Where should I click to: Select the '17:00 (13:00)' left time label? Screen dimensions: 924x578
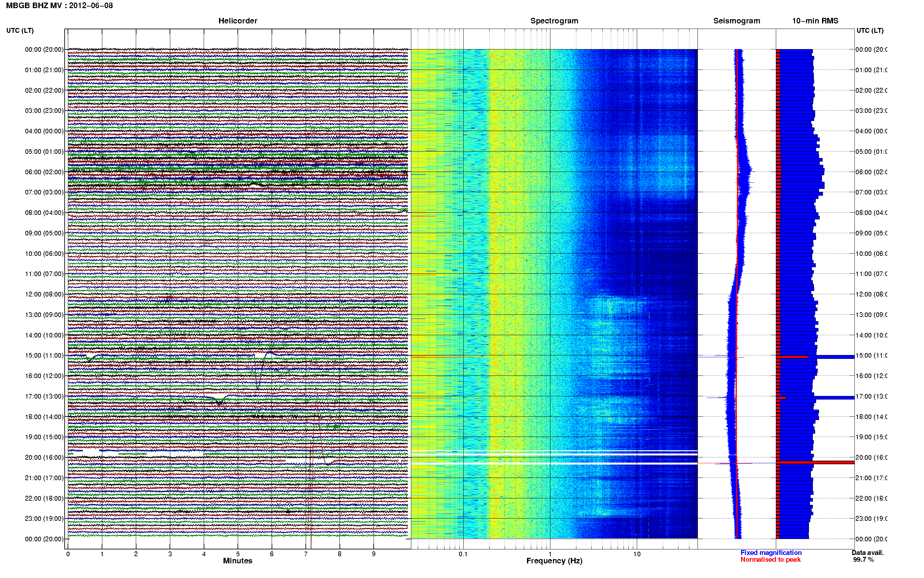pos(44,396)
